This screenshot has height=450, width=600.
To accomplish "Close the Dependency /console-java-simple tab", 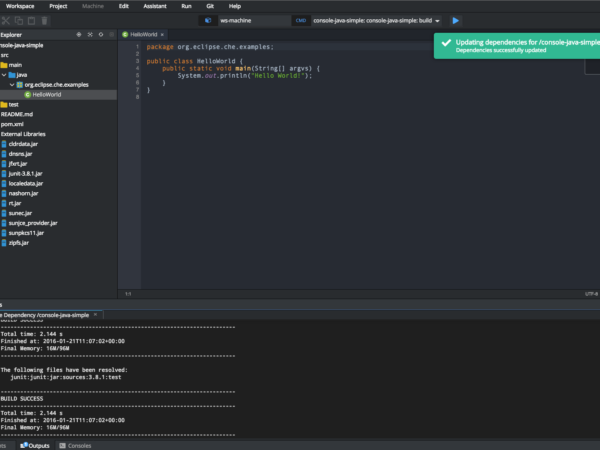I will [95, 315].
